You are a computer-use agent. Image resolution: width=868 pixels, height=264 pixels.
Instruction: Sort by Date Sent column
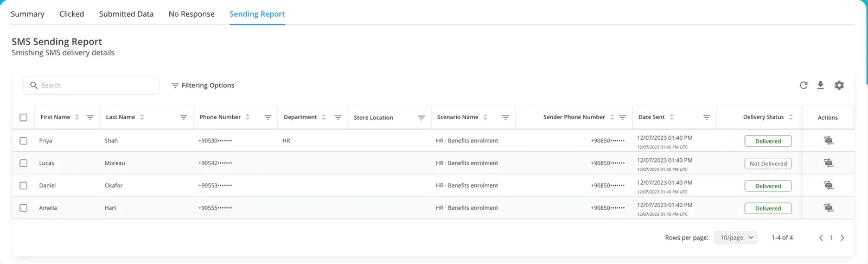[672, 117]
